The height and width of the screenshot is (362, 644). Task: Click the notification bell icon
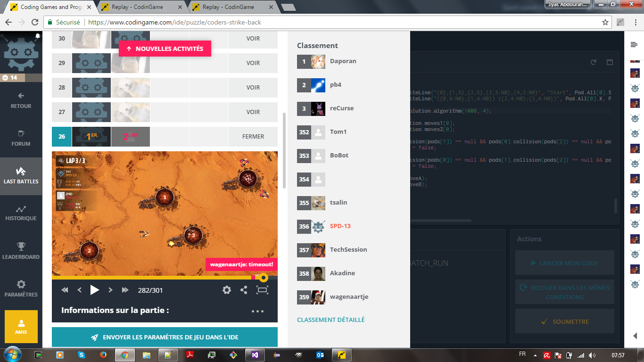tap(38, 36)
